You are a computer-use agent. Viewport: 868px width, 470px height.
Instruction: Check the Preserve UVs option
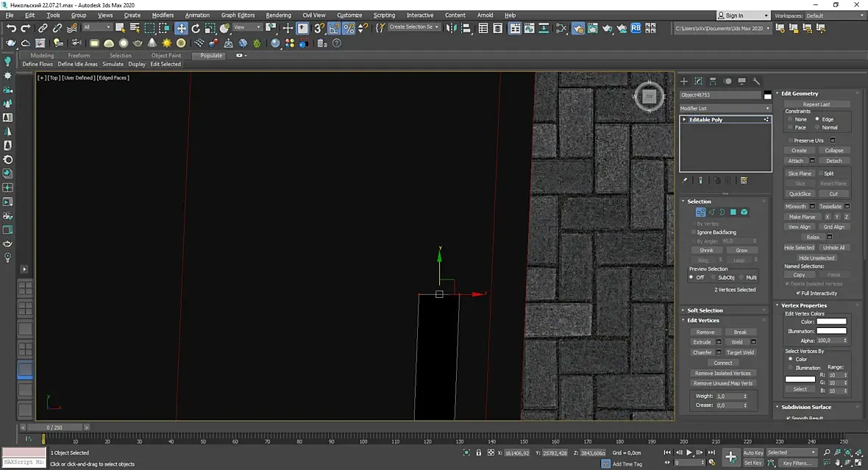(791, 140)
